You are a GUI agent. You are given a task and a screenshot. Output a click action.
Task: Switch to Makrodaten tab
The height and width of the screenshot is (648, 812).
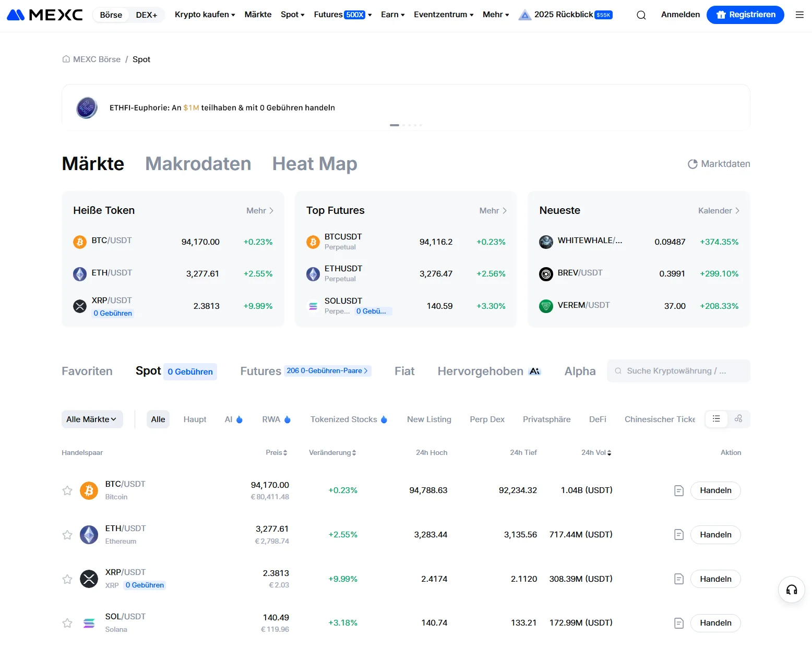point(198,164)
